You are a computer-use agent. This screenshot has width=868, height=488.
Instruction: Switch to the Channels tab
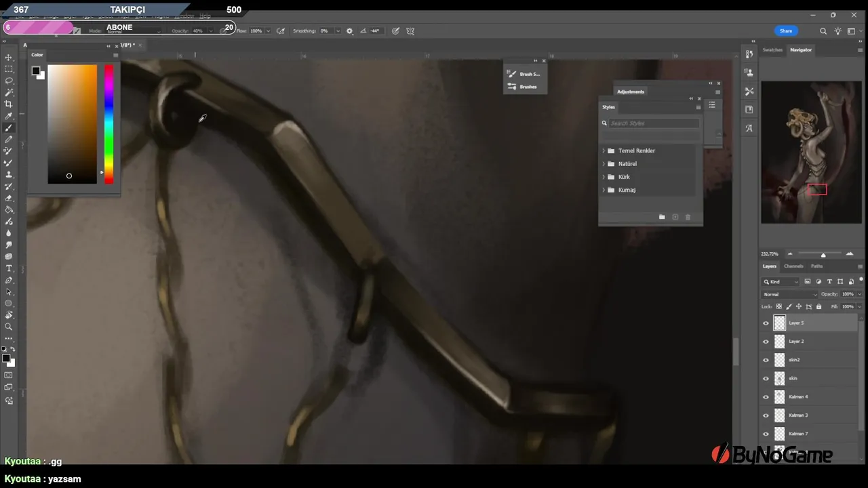(x=793, y=266)
